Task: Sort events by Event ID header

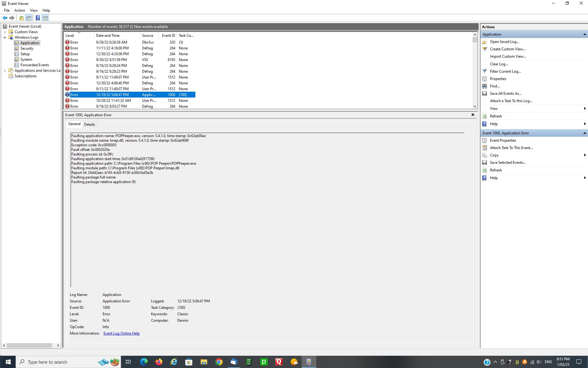Action: [168, 36]
